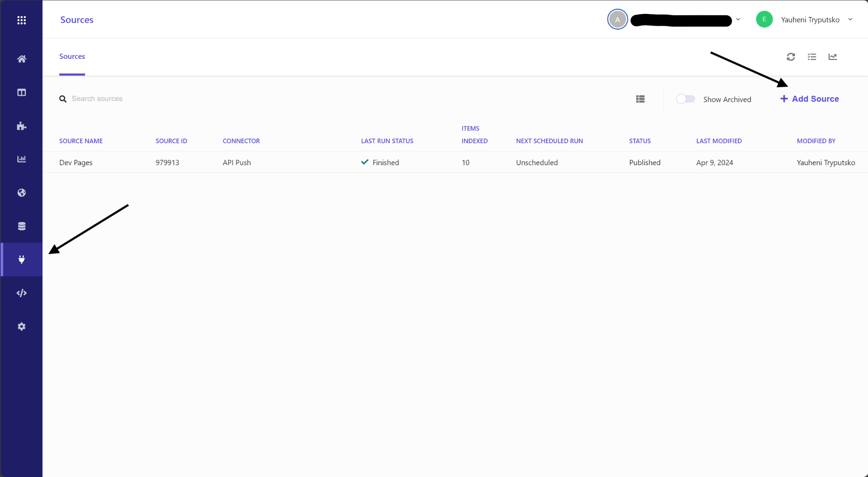Open the apps grid menu icon
This screenshot has width=868, height=477.
click(x=22, y=20)
